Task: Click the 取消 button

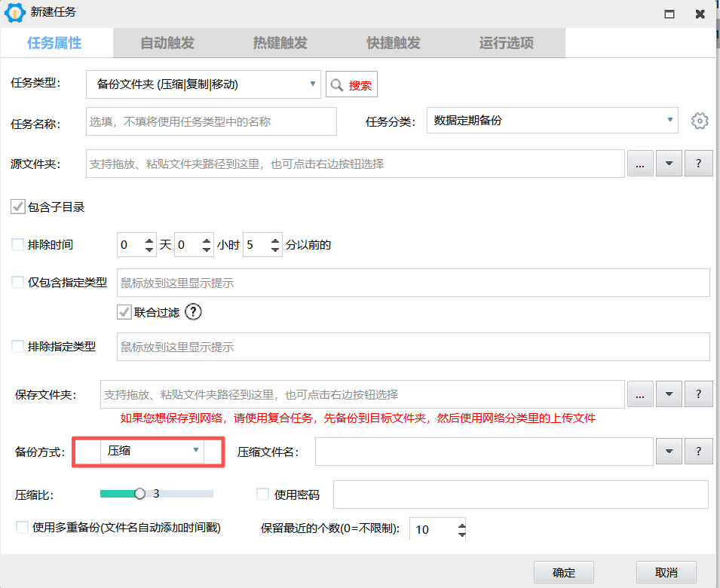Action: click(x=666, y=572)
